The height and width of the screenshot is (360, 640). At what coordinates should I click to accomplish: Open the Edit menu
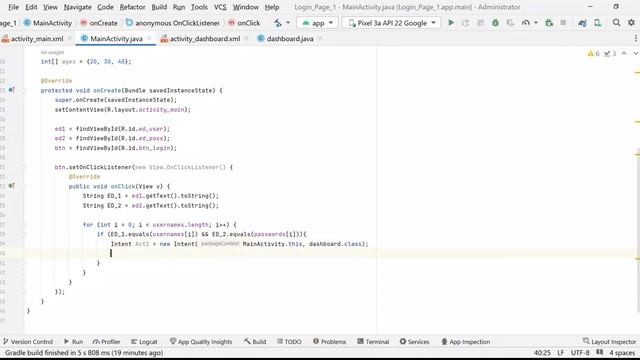coord(31,7)
